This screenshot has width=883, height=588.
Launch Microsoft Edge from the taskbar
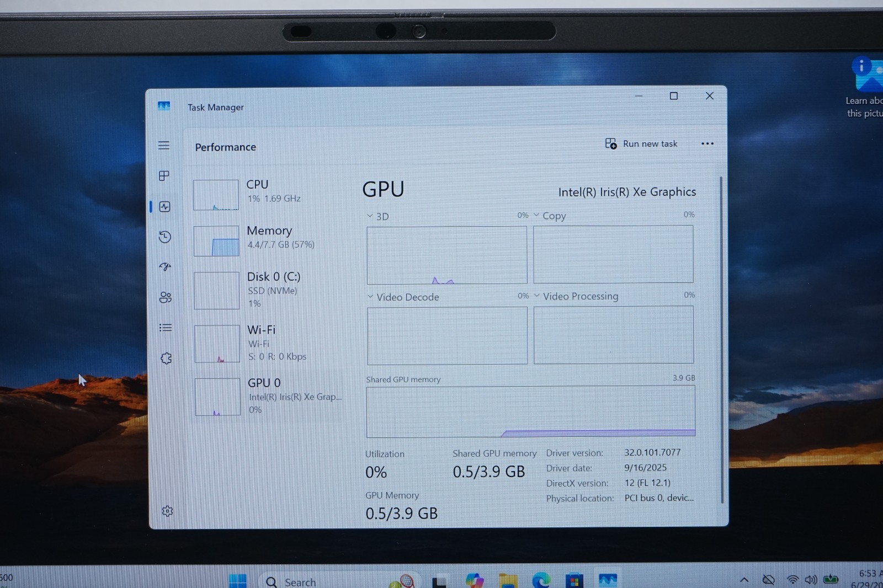point(541,581)
